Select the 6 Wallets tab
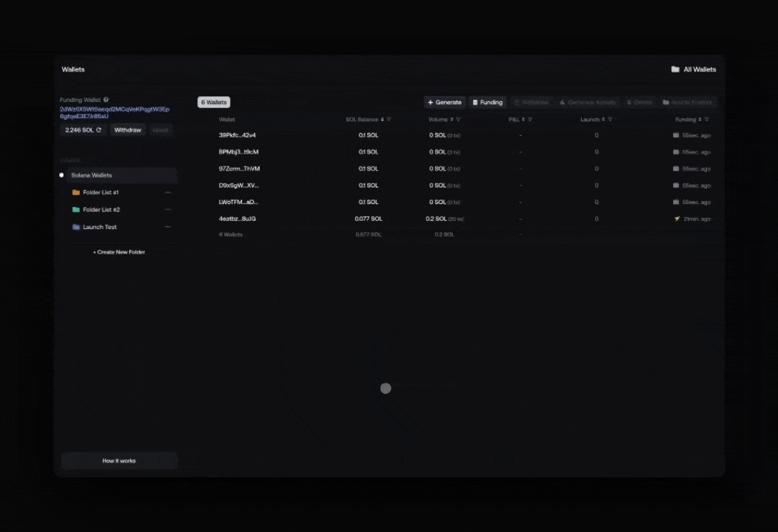The width and height of the screenshot is (778, 532). coord(214,103)
